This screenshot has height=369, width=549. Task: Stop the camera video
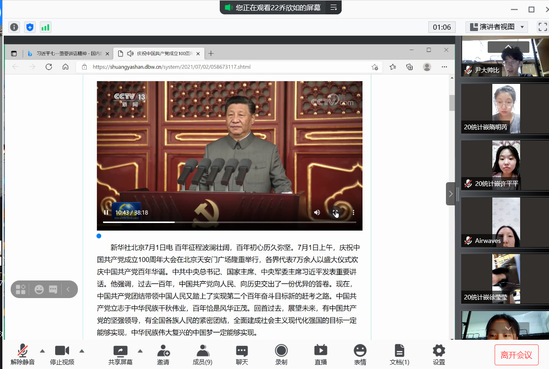coord(62,355)
